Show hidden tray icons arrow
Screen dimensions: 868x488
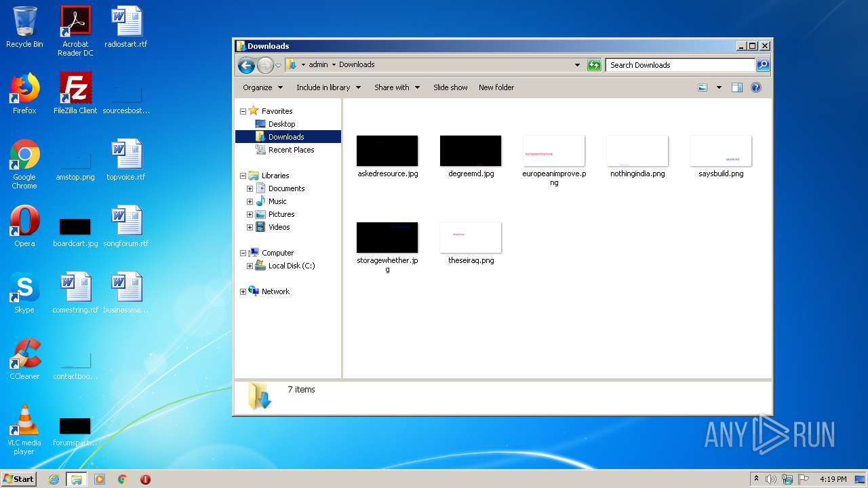coord(756,479)
